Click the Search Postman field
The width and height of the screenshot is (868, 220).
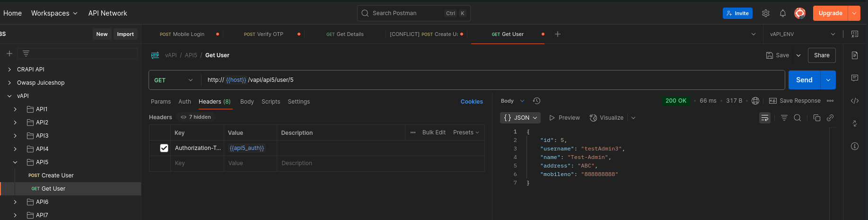click(x=414, y=13)
